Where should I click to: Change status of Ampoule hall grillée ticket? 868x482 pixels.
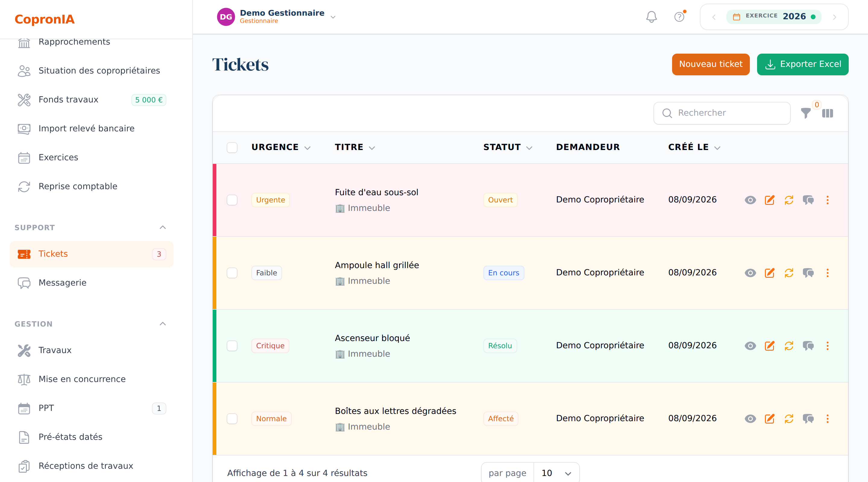(x=789, y=273)
